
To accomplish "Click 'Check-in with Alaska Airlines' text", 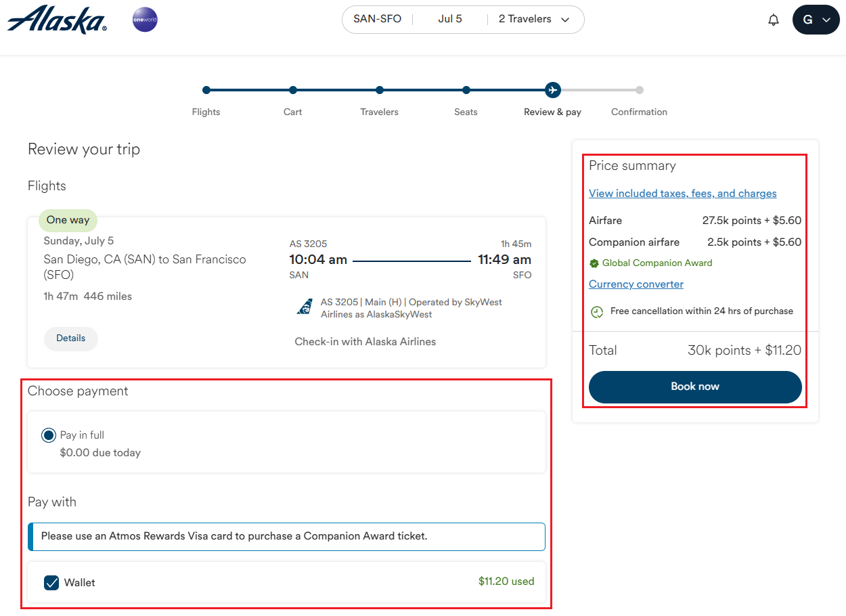I will coord(365,342).
